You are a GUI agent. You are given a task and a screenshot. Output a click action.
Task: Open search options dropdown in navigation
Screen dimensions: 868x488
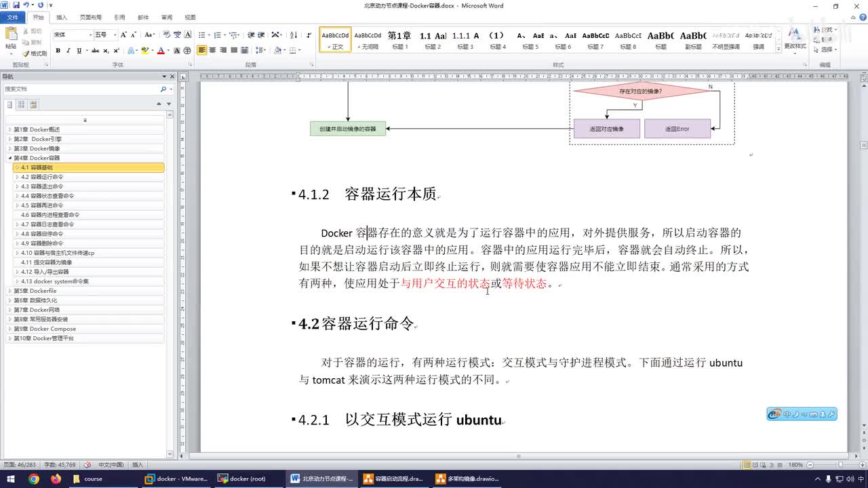[170, 89]
